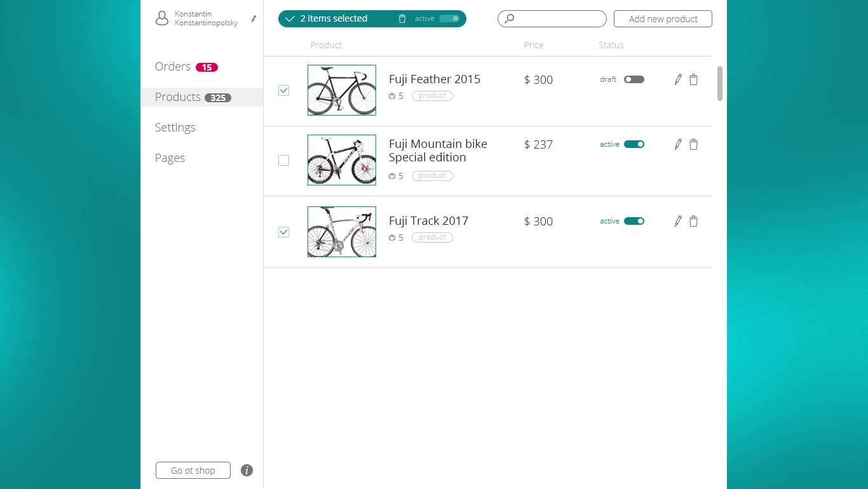The height and width of the screenshot is (489, 868).
Task: Click stock count icon for Fuji Feather 2015
Action: tap(392, 96)
